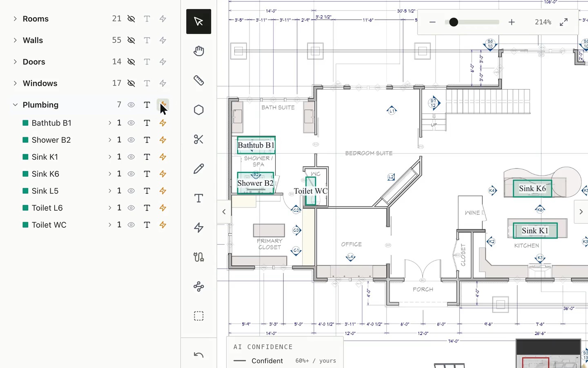Click text label icon for Sink L5
Screen dimensions: 588x368
click(147, 191)
